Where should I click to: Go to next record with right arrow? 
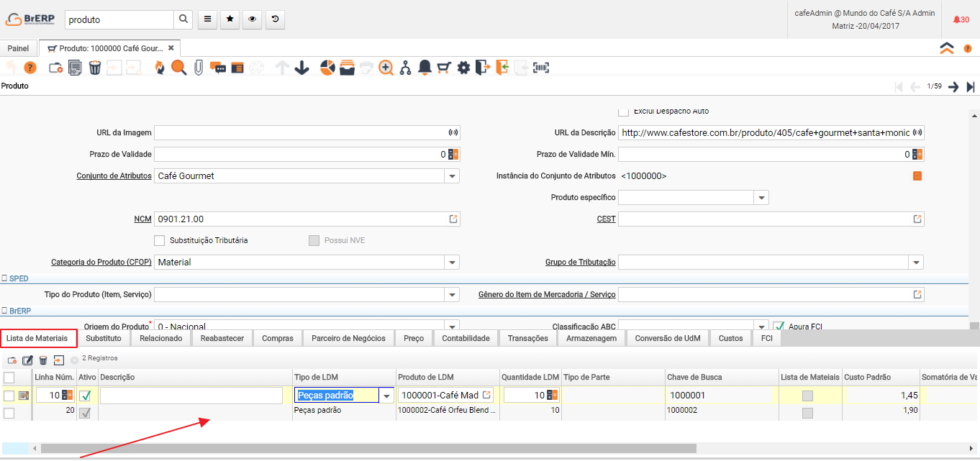pos(953,86)
